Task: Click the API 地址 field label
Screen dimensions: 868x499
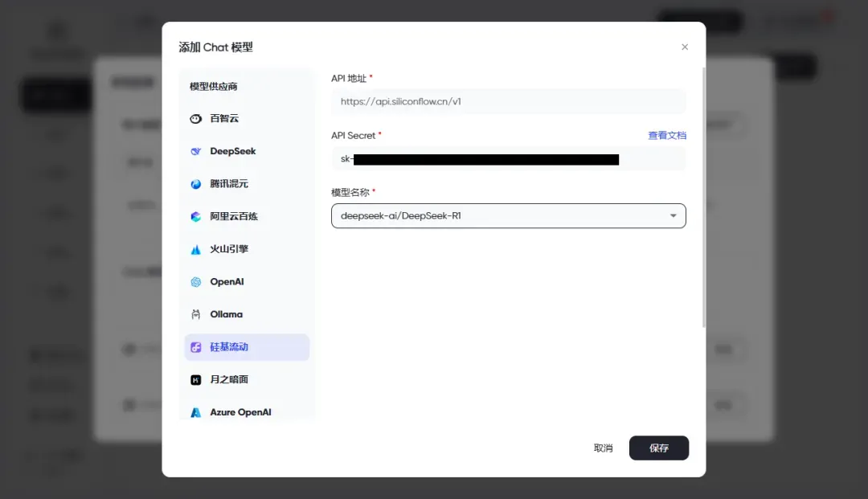Action: click(x=349, y=79)
